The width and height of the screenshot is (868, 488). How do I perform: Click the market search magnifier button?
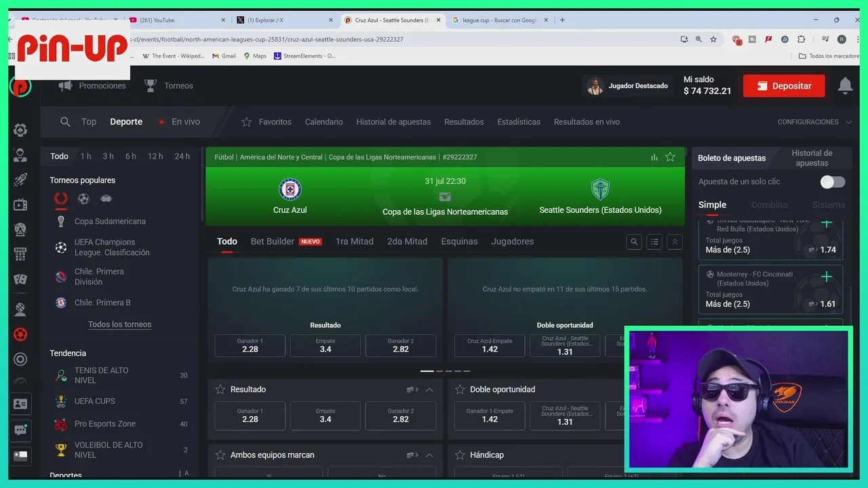tap(634, 242)
